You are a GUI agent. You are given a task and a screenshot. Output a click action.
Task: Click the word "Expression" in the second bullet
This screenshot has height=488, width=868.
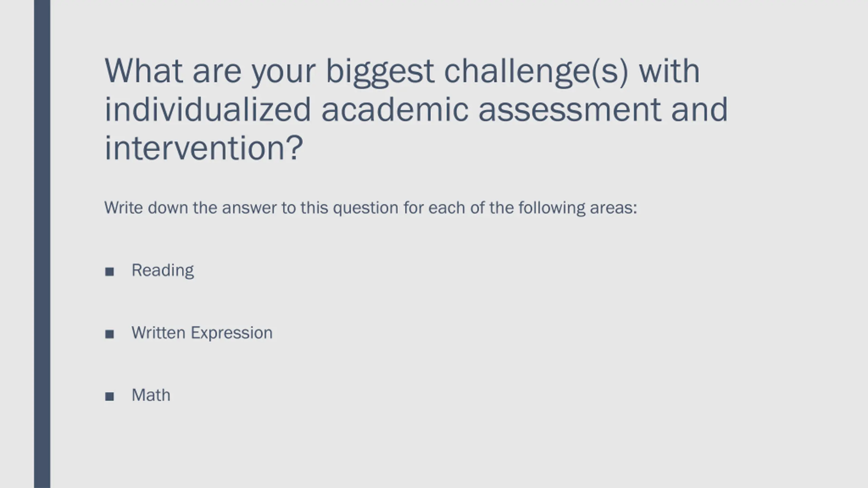pyautogui.click(x=232, y=333)
